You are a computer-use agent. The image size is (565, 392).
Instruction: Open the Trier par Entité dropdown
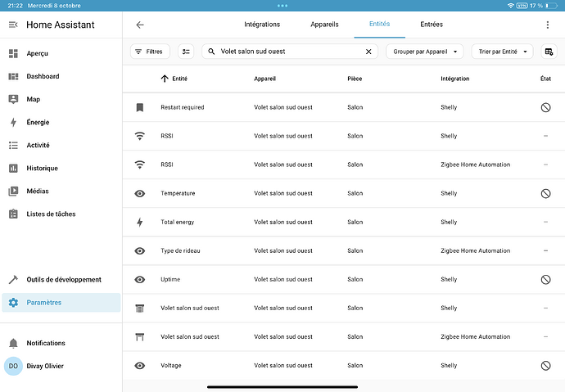[502, 52]
